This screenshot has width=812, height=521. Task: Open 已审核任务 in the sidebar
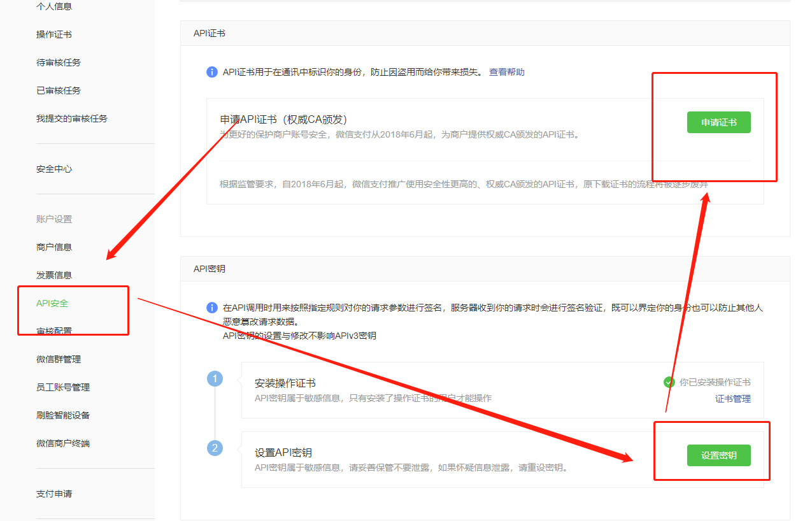59,90
